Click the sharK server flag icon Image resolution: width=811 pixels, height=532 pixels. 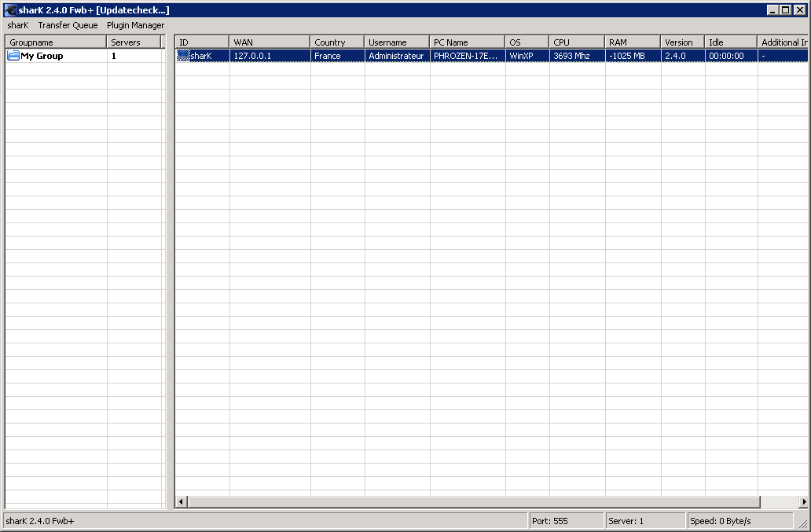[x=183, y=56]
